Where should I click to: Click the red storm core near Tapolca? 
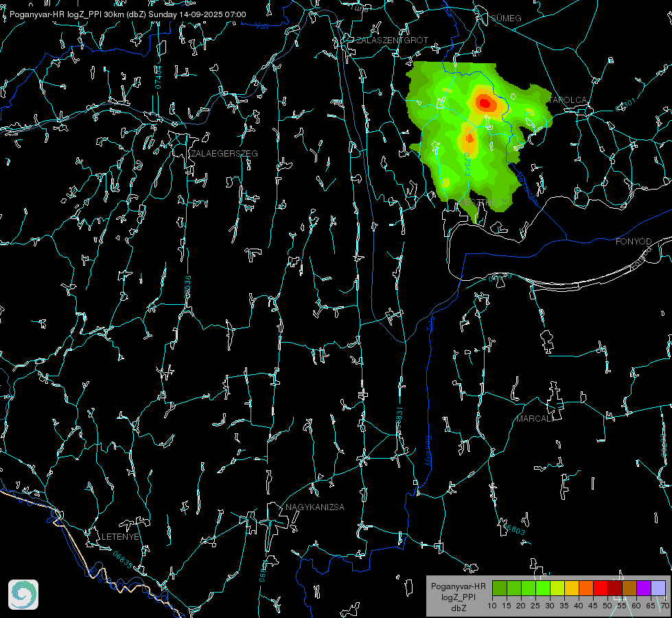point(485,103)
